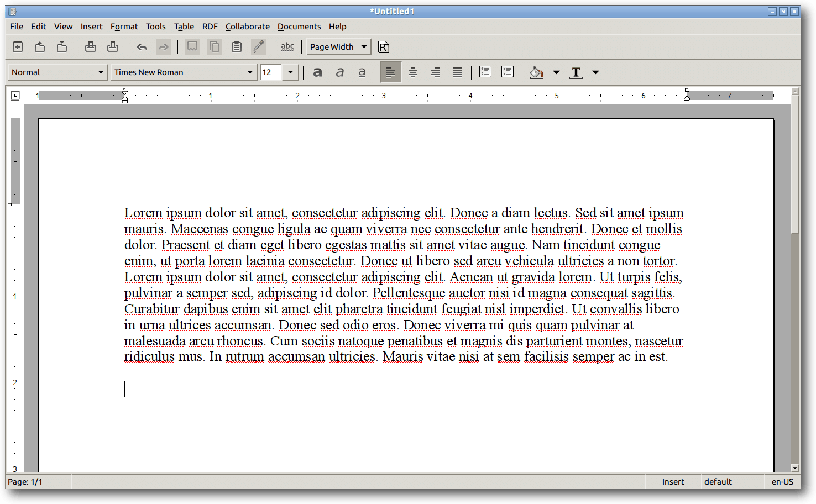
Task: Click inside the Times New Roman font field
Action: point(178,72)
